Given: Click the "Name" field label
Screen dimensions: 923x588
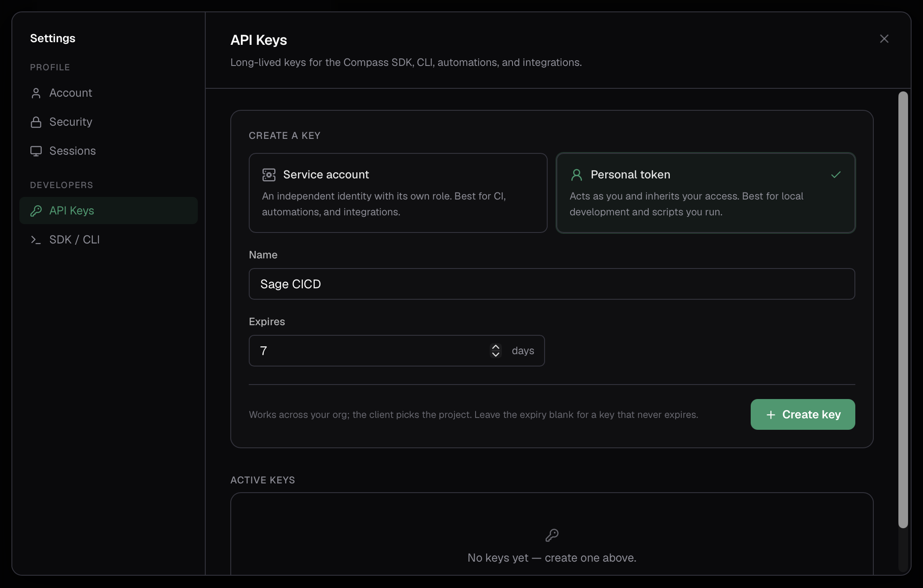Looking at the screenshot, I should pos(263,255).
